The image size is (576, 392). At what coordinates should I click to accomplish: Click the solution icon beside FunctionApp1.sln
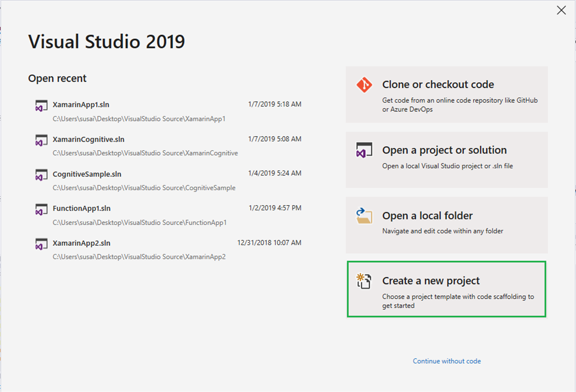pos(41,210)
